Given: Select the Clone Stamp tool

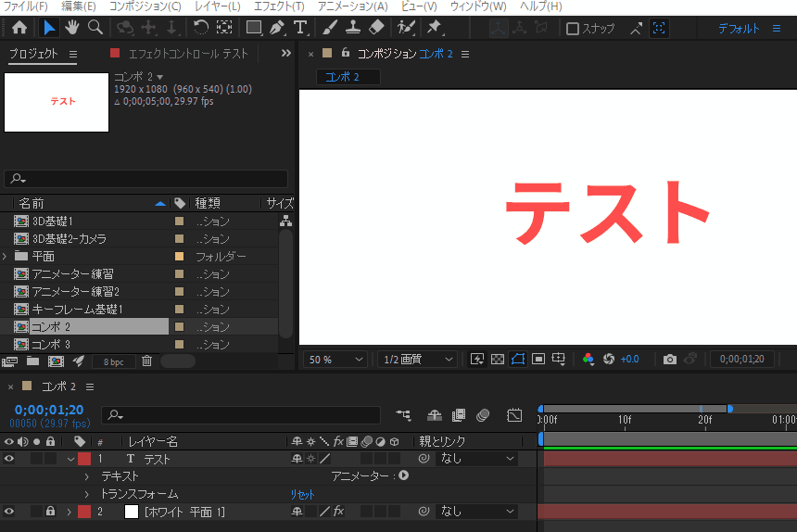Looking at the screenshot, I should 353,28.
